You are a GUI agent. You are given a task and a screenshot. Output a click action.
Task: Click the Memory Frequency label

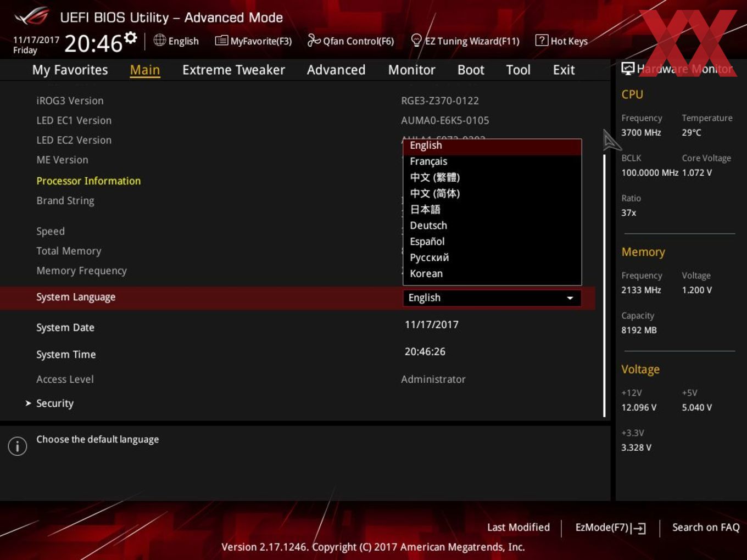pyautogui.click(x=81, y=271)
